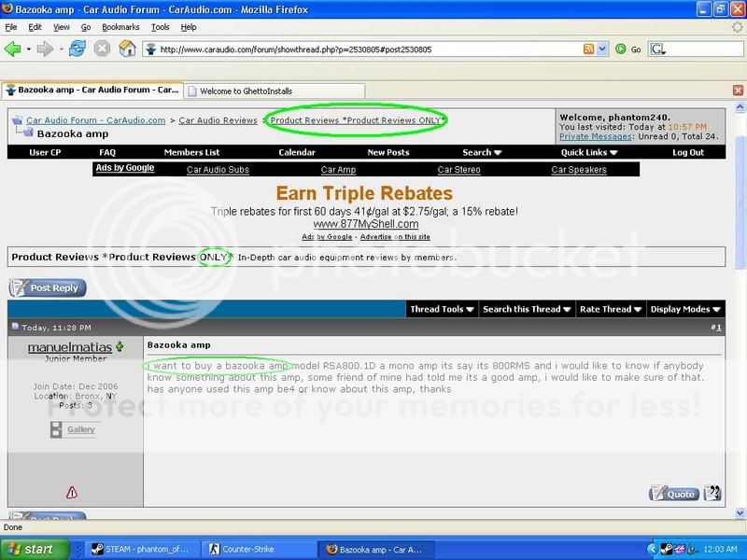The height and width of the screenshot is (560, 747).
Task: Click the Post Reply button
Action: [48, 287]
